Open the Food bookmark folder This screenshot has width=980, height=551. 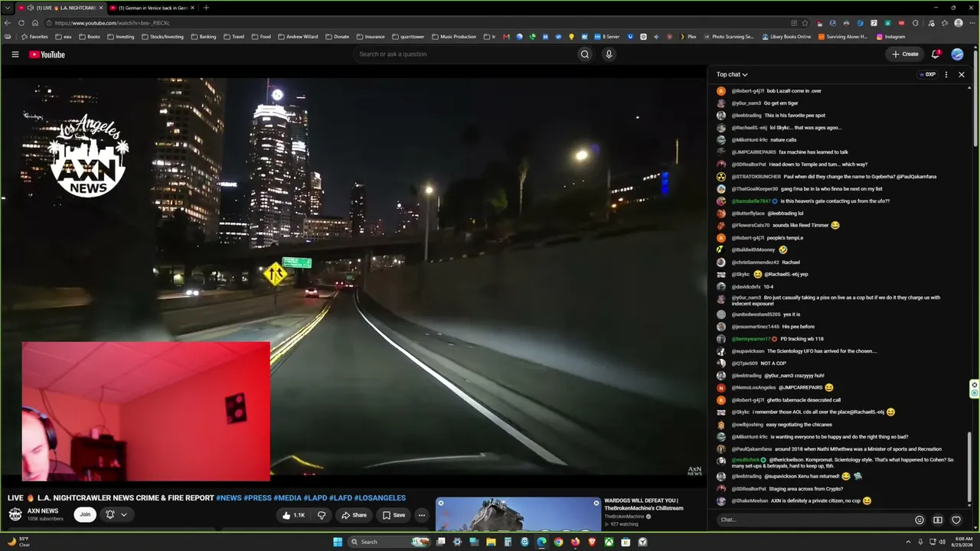click(261, 37)
